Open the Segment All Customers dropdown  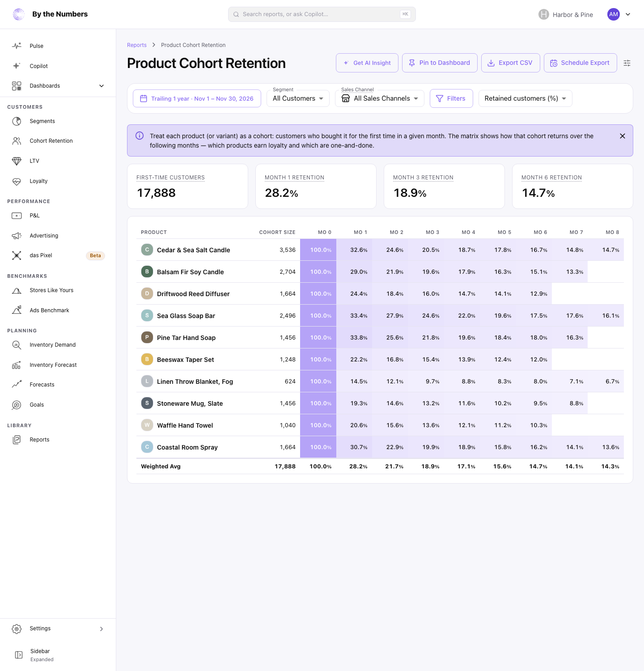(x=298, y=98)
